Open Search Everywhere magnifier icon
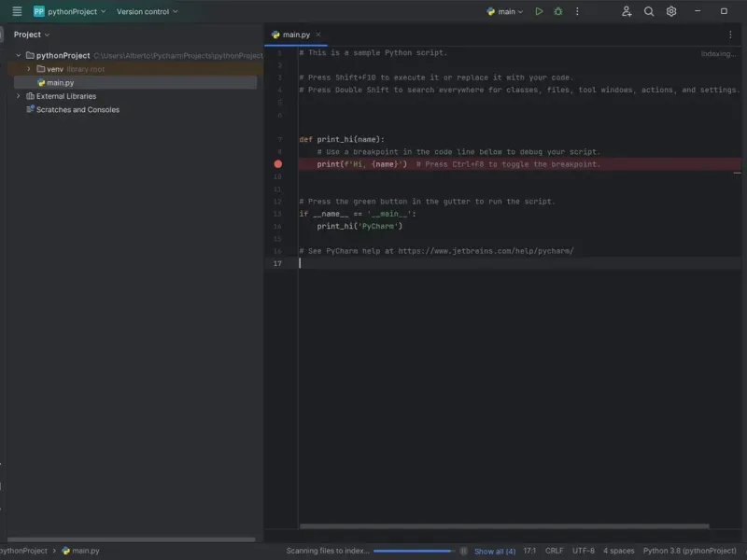The image size is (747, 560). (649, 11)
